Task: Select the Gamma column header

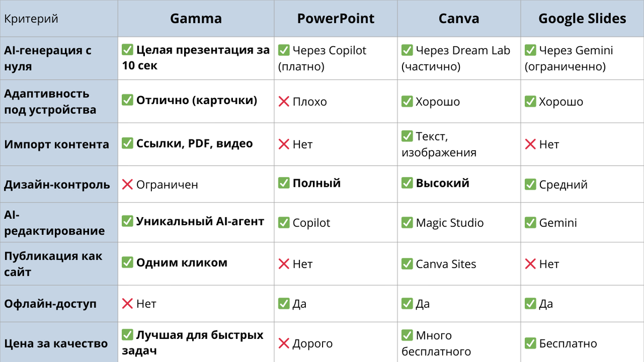Action: pyautogui.click(x=196, y=18)
